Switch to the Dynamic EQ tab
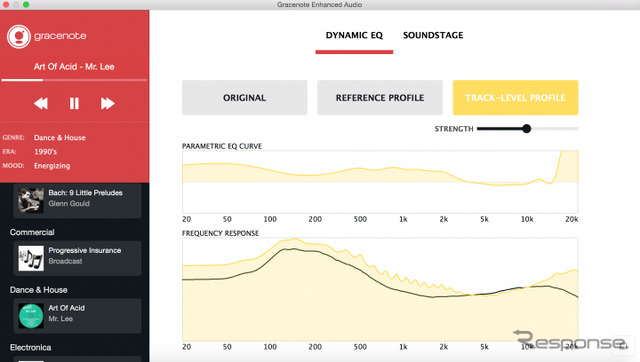The width and height of the screenshot is (640, 362). coord(354,36)
